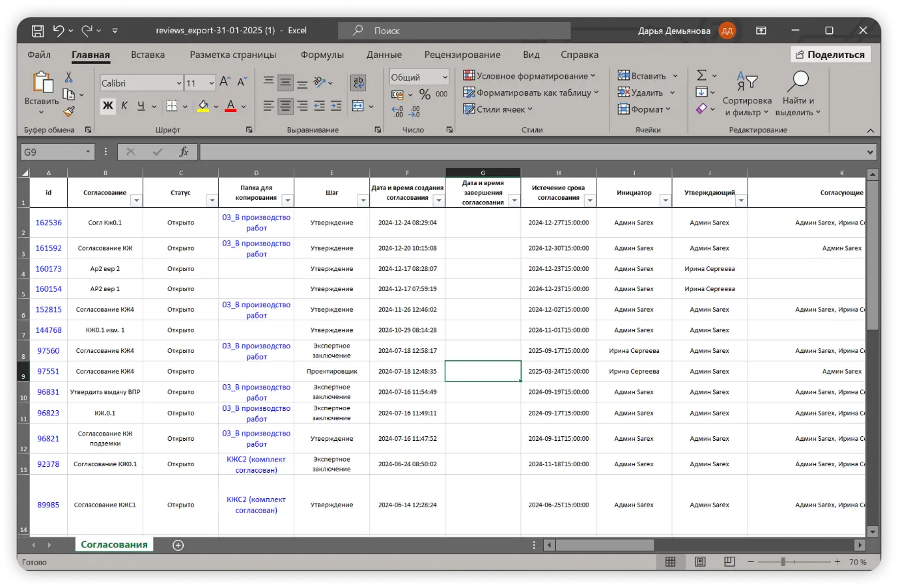Click the Merge and Center cells icon
This screenshot has height=588, width=898.
(x=358, y=105)
